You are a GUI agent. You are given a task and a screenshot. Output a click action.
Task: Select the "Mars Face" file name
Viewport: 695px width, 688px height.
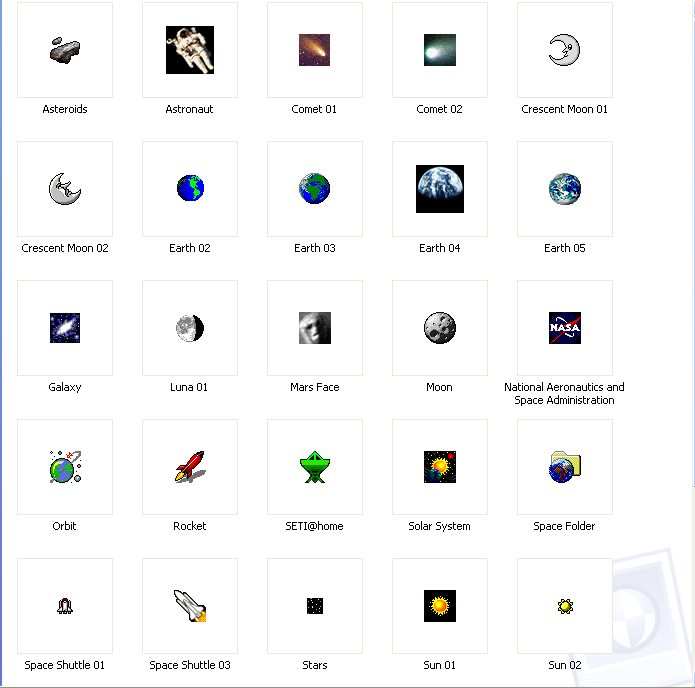(315, 387)
